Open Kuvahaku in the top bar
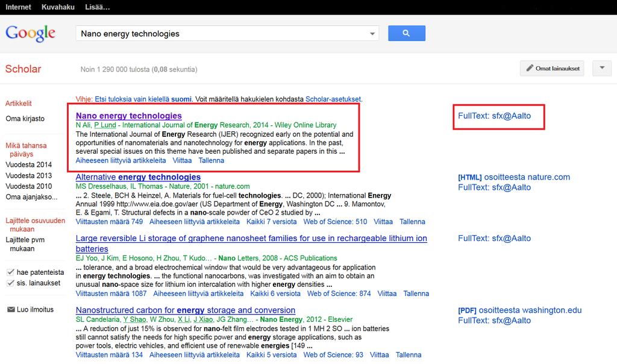The width and height of the screenshot is (617, 364). pyautogui.click(x=58, y=7)
